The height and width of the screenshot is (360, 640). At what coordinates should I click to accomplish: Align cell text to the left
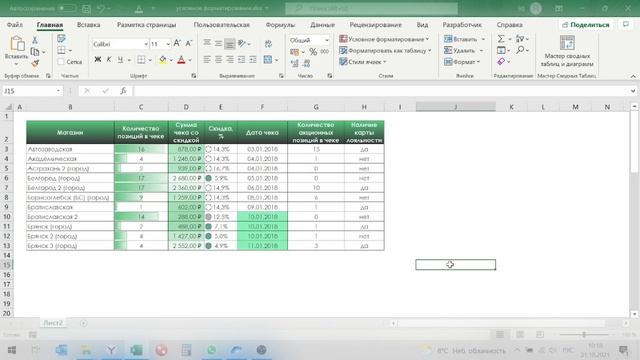point(207,60)
